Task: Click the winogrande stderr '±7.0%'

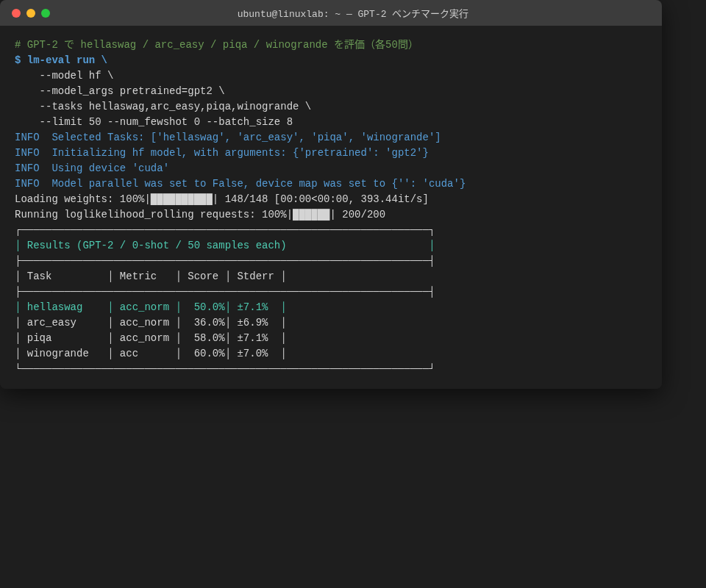Action: [x=252, y=354]
